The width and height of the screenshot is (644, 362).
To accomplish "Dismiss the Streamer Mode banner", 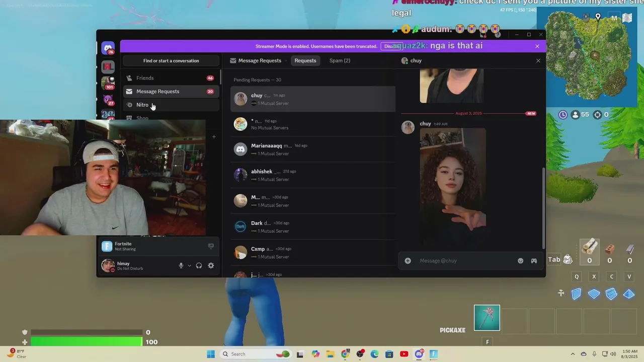I will point(537,46).
